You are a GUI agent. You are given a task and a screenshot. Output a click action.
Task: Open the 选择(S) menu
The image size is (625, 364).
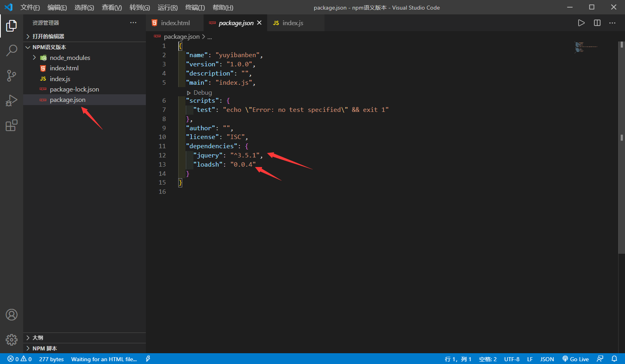coord(84,7)
